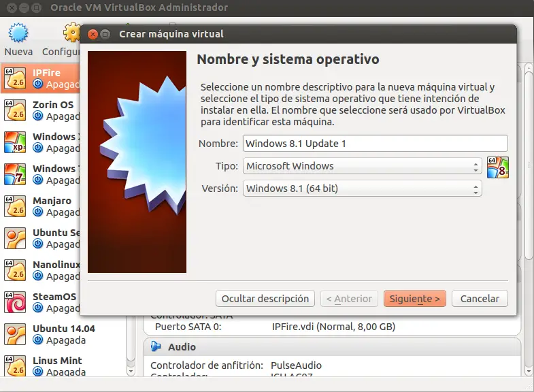534x392 pixels.
Task: Select the Windows 7 VM icon
Action: point(15,174)
